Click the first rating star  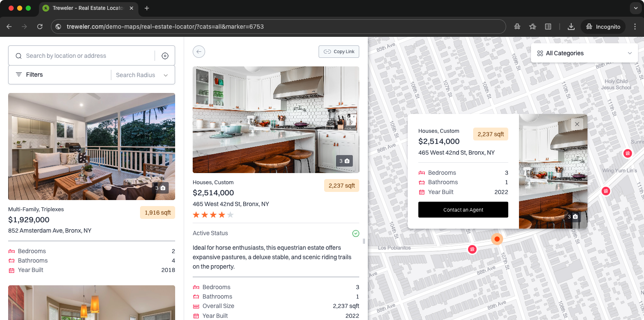click(x=197, y=215)
